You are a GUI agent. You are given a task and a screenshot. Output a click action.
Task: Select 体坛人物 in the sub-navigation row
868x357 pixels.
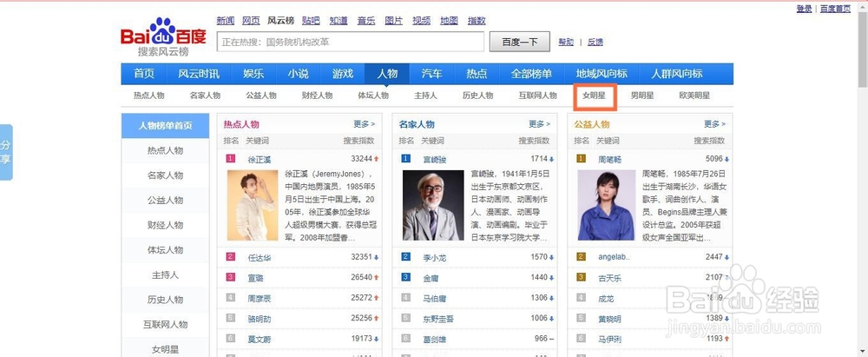(373, 96)
